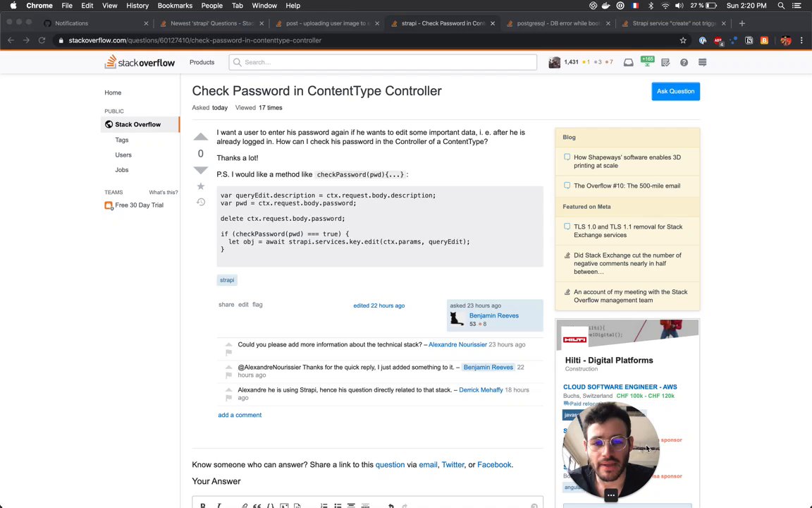Click the strapi tag

click(x=226, y=280)
